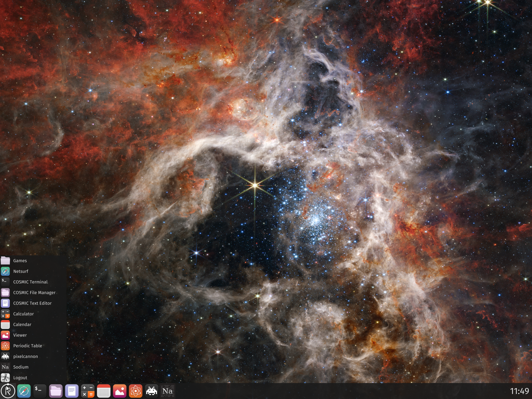Select COSMIC File Manager menu entry

coord(33,293)
